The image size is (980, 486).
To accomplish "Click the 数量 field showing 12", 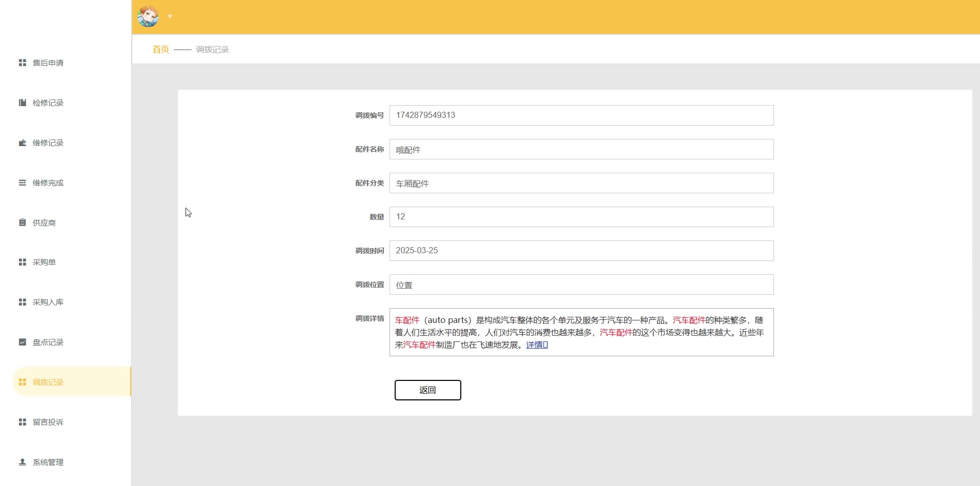I will pos(581,217).
